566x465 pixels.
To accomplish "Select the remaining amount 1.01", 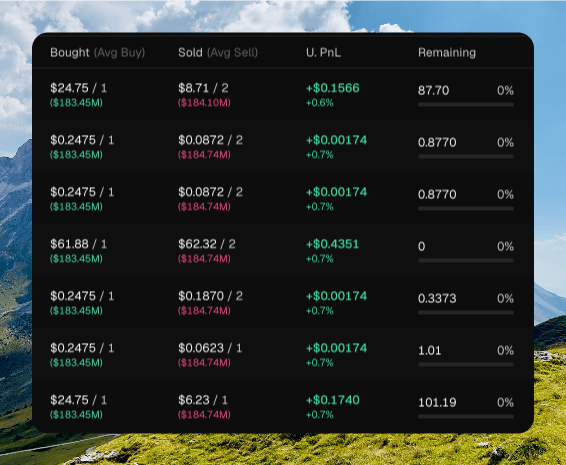I will click(430, 350).
